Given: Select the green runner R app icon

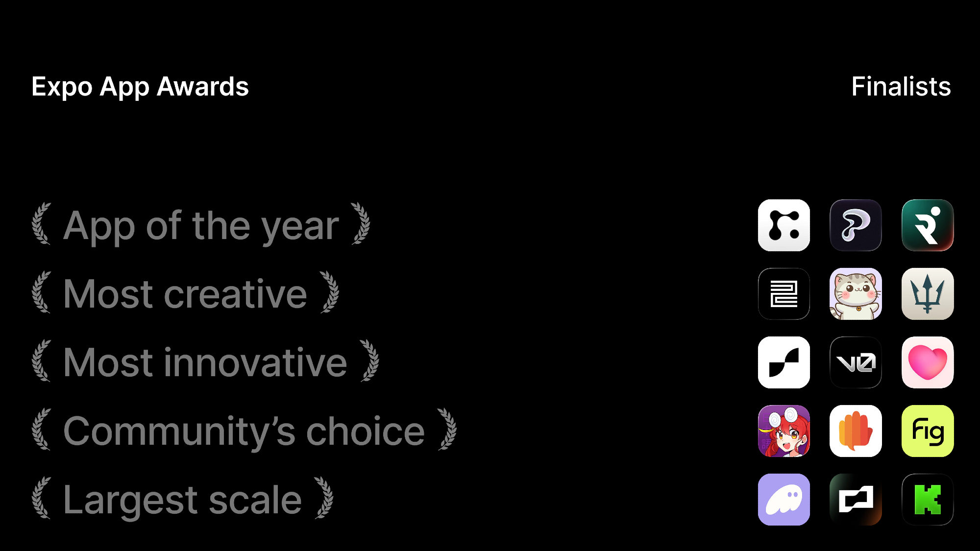Looking at the screenshot, I should click(928, 225).
